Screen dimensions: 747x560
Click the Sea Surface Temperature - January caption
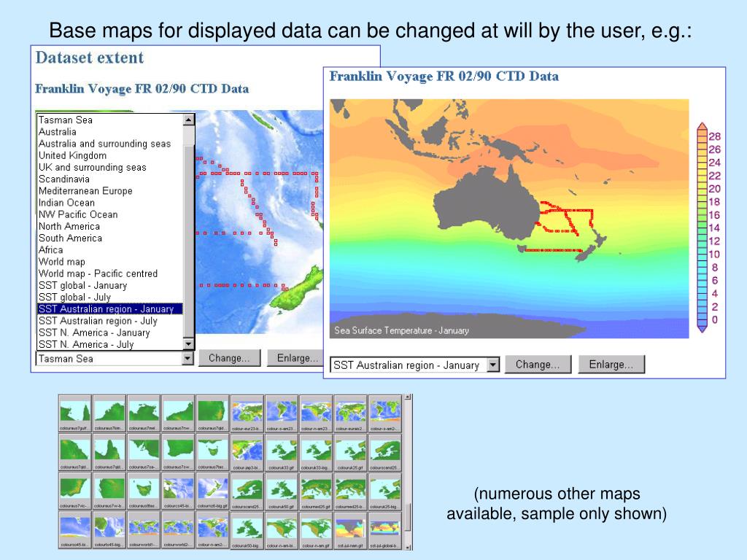tap(402, 330)
